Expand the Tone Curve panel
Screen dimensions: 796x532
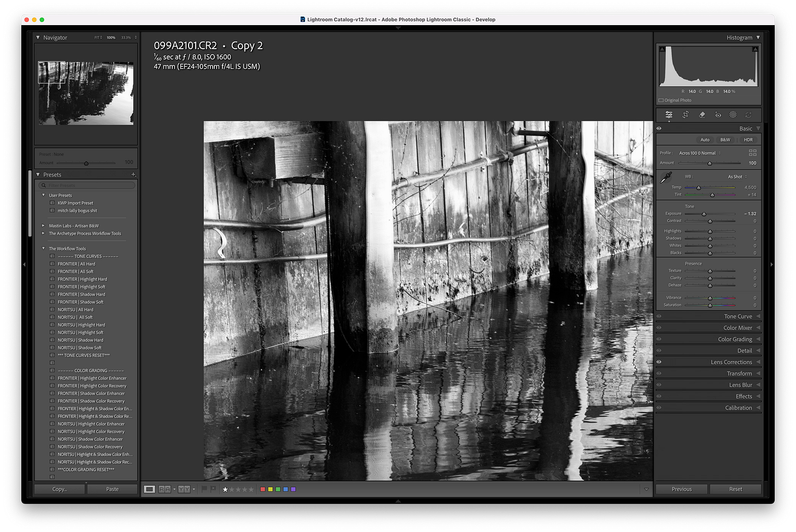(738, 316)
